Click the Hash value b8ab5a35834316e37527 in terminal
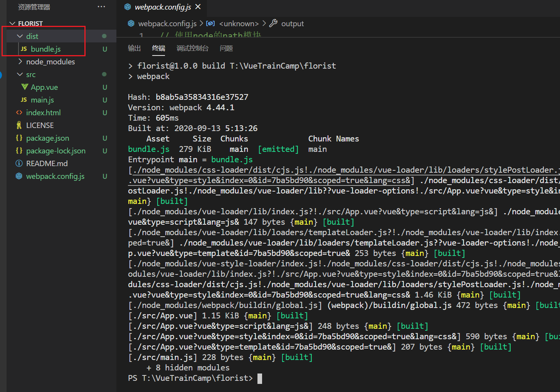The height and width of the screenshot is (392, 560). (x=202, y=97)
